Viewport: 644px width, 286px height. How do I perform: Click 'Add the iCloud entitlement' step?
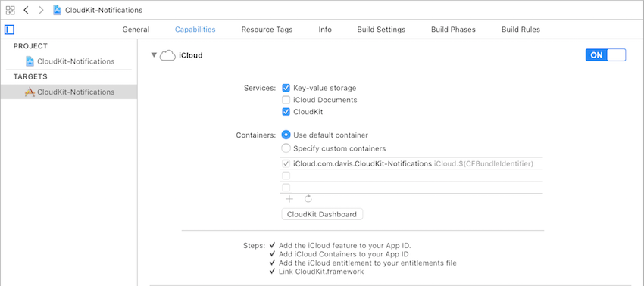[x=367, y=263]
